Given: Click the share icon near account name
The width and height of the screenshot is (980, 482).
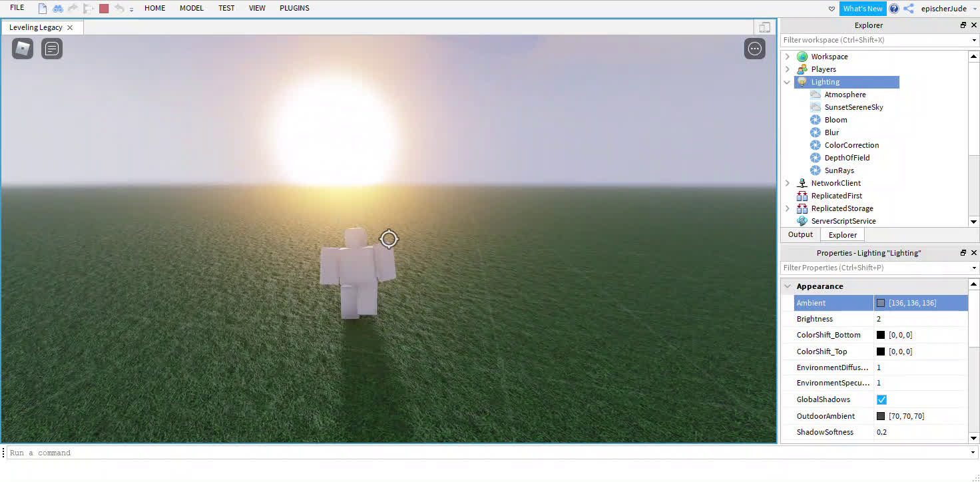Looking at the screenshot, I should tap(907, 8).
